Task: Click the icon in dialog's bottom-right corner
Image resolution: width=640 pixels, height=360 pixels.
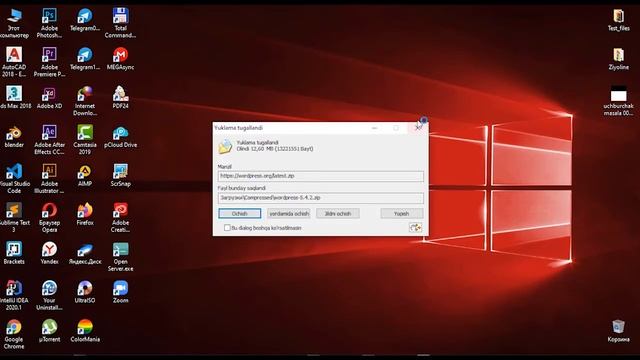Action: pyautogui.click(x=416, y=227)
